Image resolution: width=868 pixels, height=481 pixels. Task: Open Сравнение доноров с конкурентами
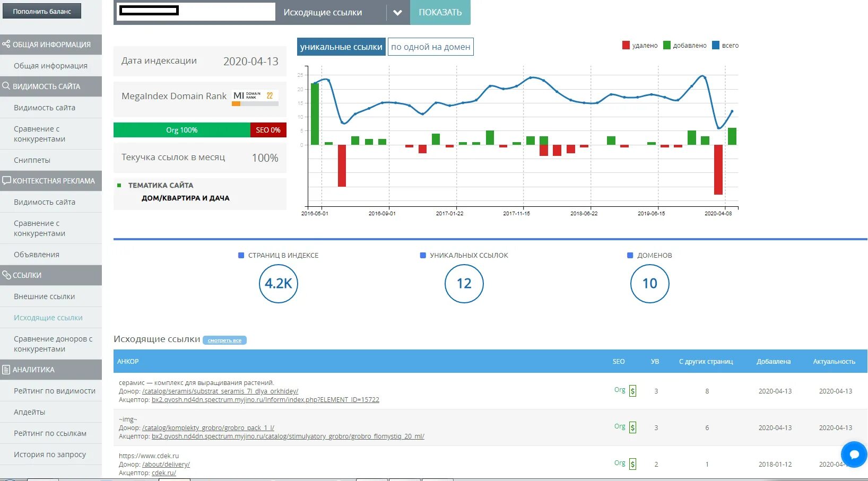click(51, 344)
